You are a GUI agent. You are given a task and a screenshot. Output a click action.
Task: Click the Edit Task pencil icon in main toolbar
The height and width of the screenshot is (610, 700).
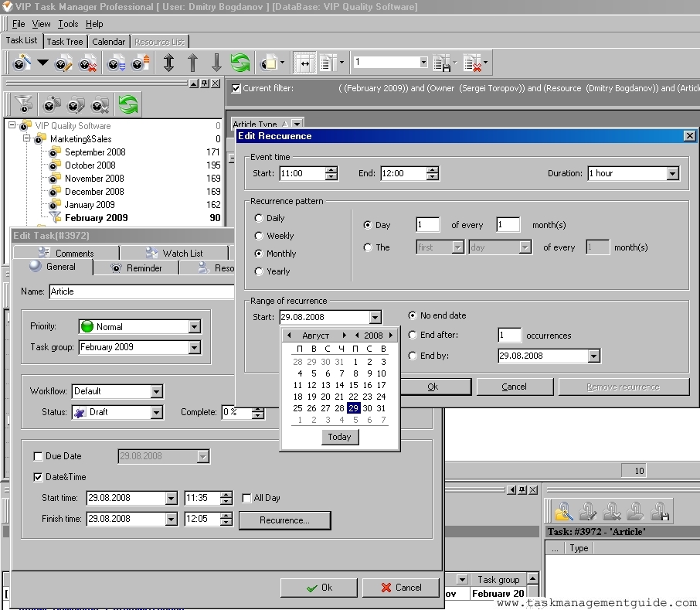[x=63, y=63]
